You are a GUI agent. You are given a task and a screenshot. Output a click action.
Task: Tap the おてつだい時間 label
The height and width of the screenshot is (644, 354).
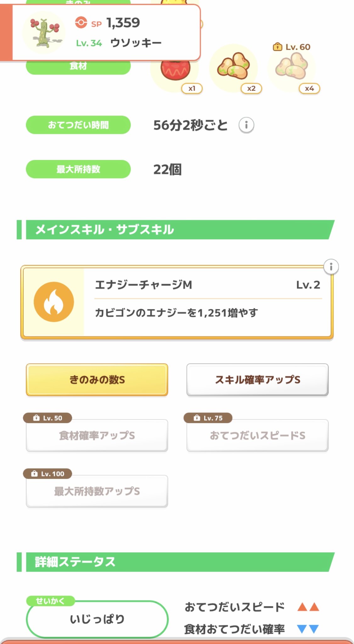point(78,125)
